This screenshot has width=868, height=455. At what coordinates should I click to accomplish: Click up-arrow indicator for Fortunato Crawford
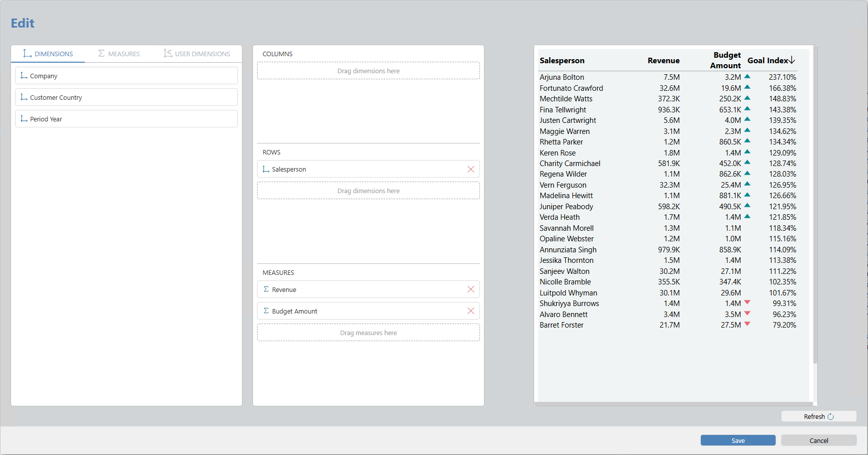(x=747, y=87)
